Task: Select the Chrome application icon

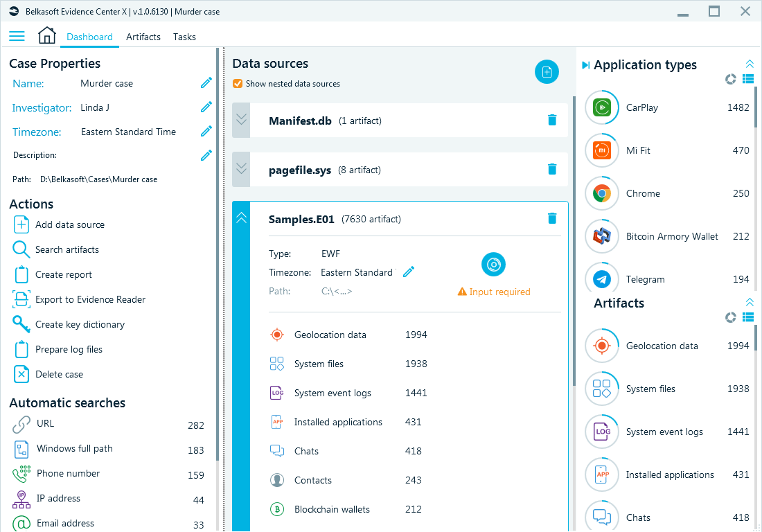Action: coord(601,193)
